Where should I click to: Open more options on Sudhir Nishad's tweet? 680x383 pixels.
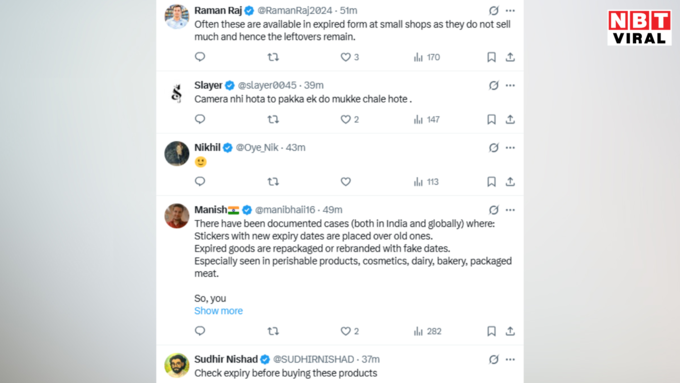pyautogui.click(x=510, y=360)
